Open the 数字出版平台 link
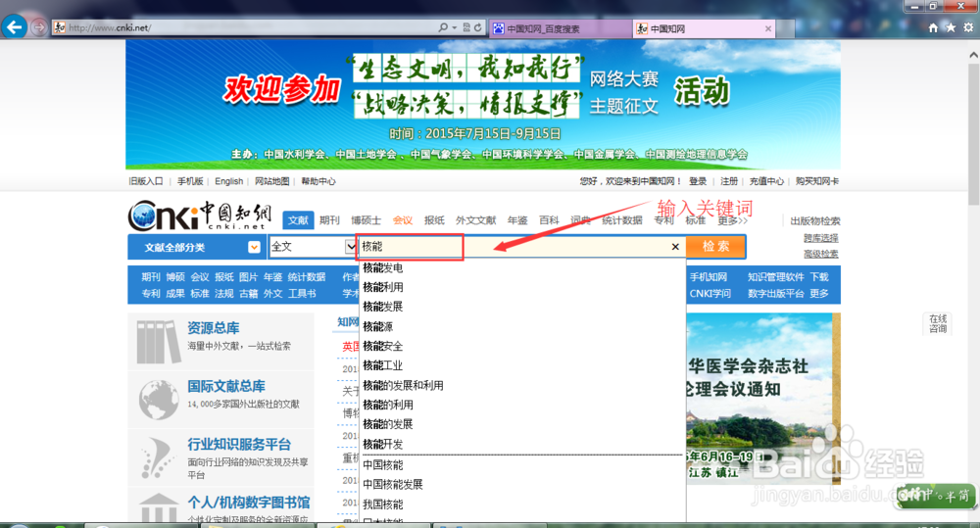This screenshot has height=528, width=980. pos(775,293)
